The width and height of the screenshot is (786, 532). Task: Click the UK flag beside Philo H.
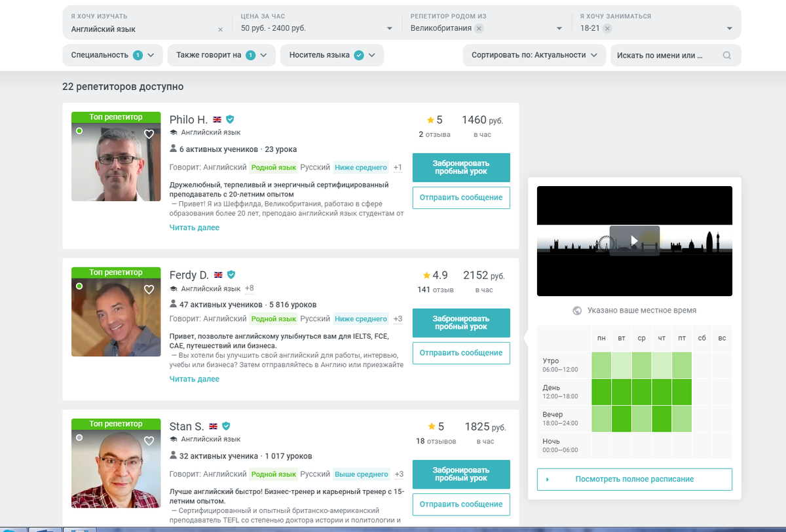click(x=217, y=120)
